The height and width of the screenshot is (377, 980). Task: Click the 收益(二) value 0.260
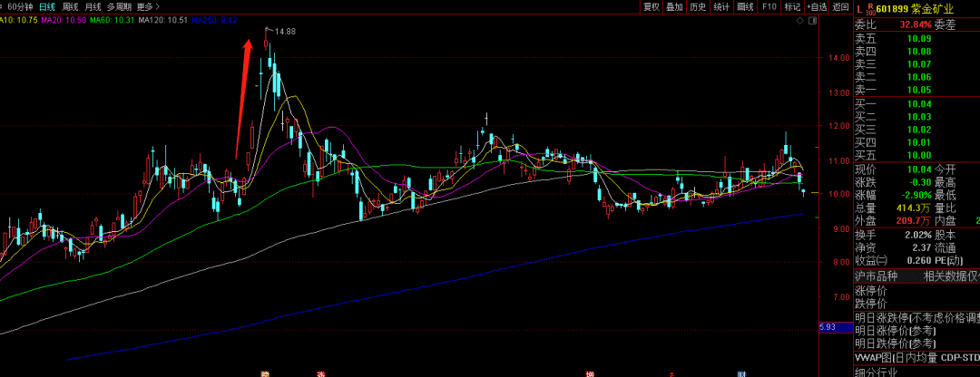point(920,260)
